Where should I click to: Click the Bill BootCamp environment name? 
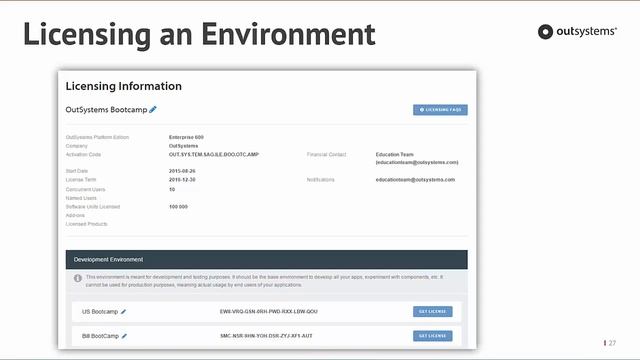(x=100, y=336)
